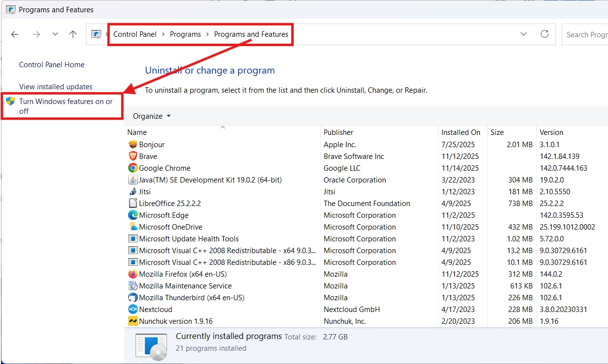Click the Brave browser icon in list

coord(133,156)
